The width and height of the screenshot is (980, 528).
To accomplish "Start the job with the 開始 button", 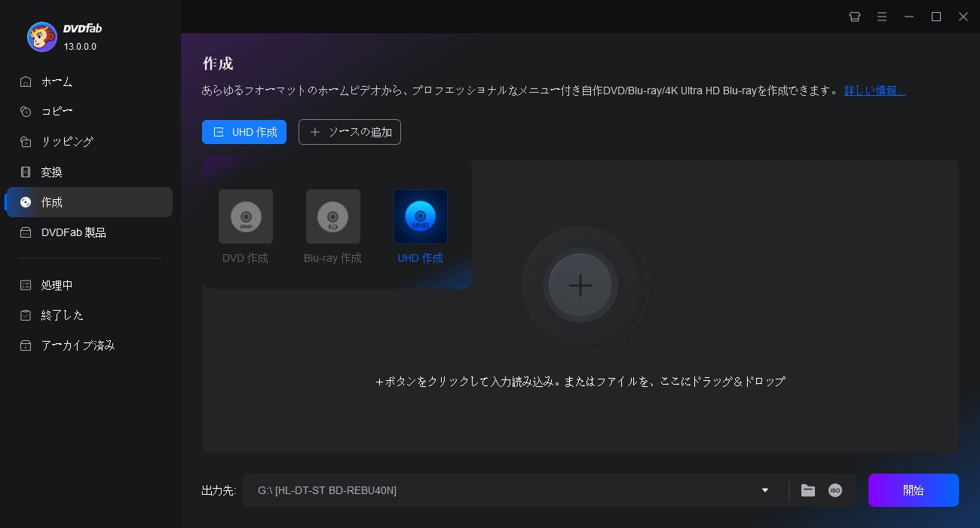I will coord(914,490).
